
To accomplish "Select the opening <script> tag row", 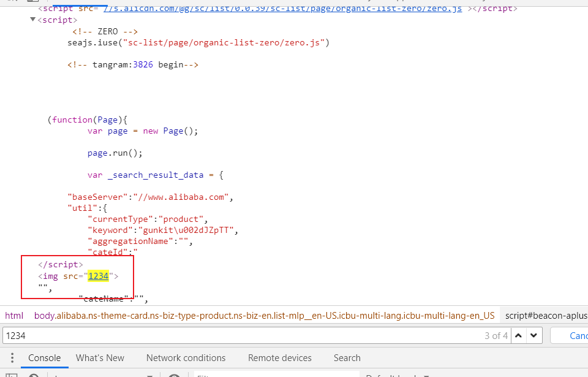I will (x=58, y=20).
